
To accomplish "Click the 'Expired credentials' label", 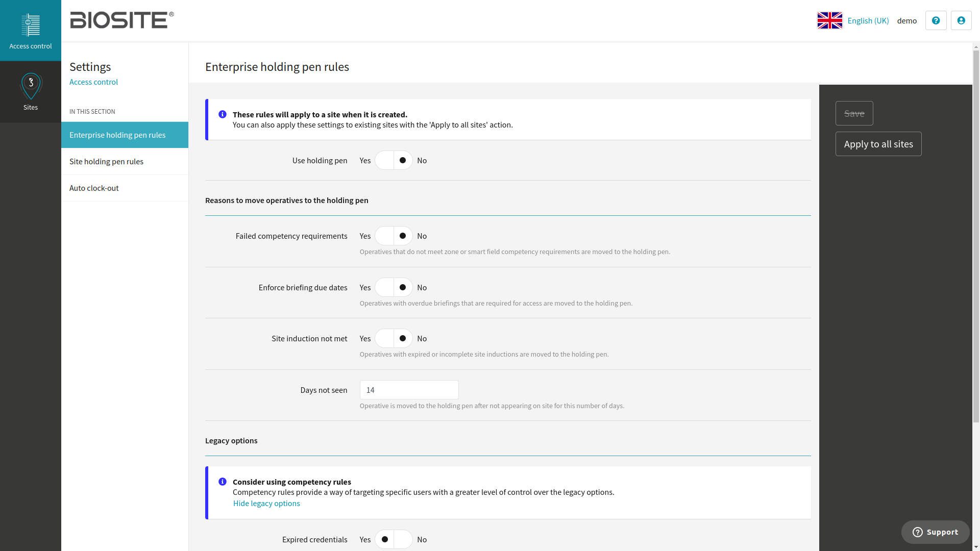I will [314, 539].
